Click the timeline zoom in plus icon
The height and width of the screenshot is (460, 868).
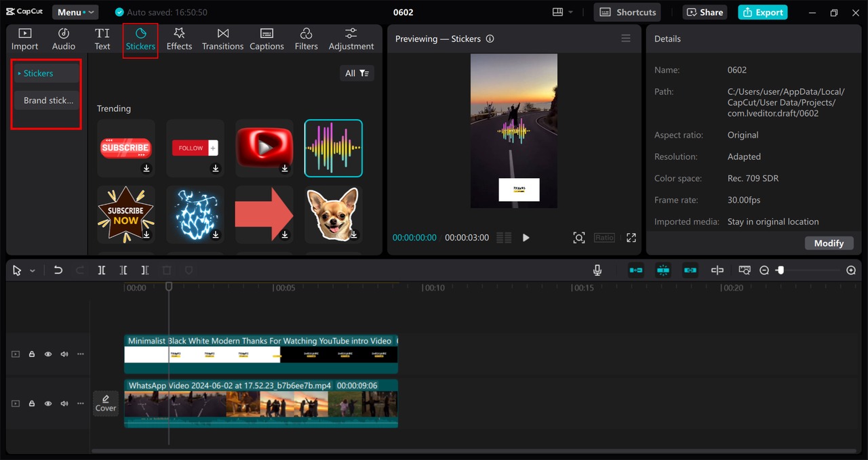(851, 270)
